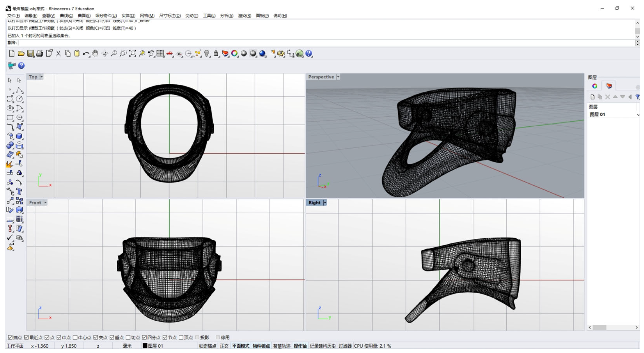Select the Pan view hand tool
644x353 pixels.
[95, 53]
